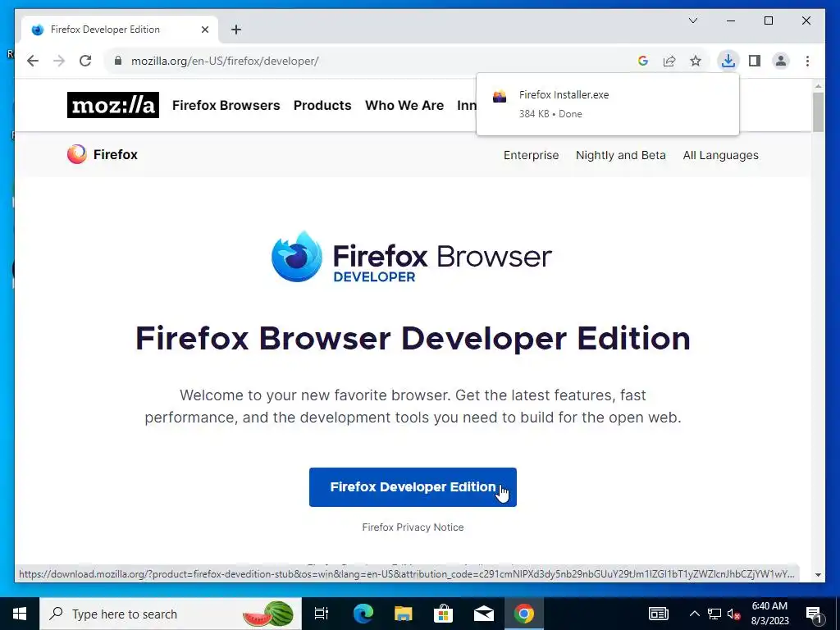840x630 pixels.
Task: Click the scrollbar down arrow
Action: 818,575
